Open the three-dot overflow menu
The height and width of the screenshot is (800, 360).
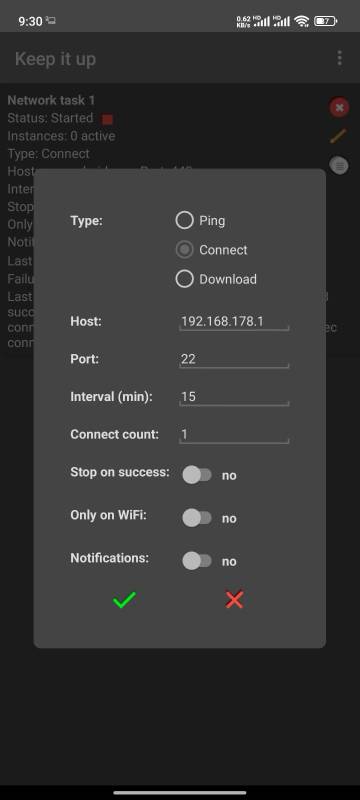(x=340, y=58)
